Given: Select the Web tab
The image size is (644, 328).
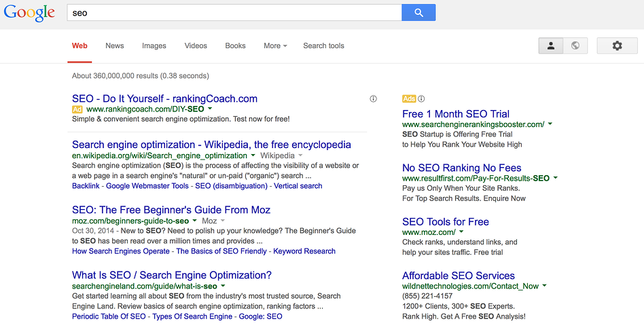Looking at the screenshot, I should (x=79, y=45).
